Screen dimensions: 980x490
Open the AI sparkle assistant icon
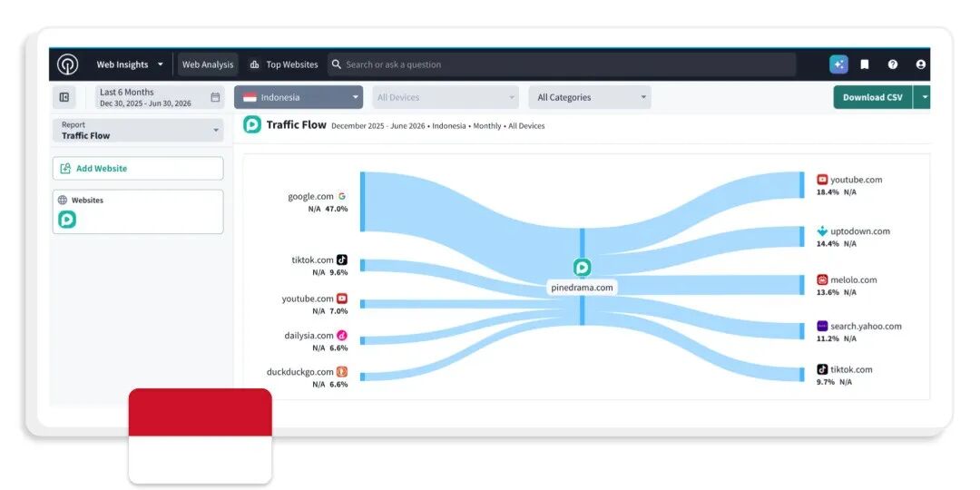(838, 64)
